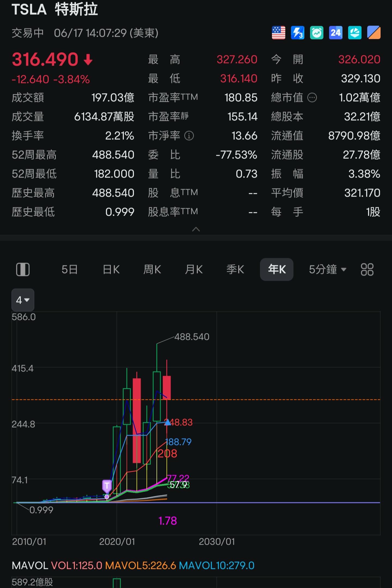Viewport: 392px width, 588px height.
Task: Tap the P/E TTM value 180.85
Action: 241,98
